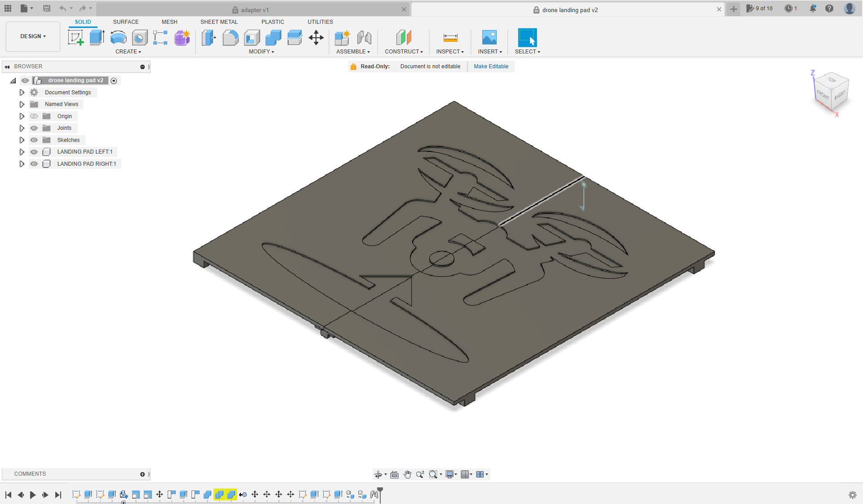
Task: Click the Insert image icon
Action: [489, 38]
